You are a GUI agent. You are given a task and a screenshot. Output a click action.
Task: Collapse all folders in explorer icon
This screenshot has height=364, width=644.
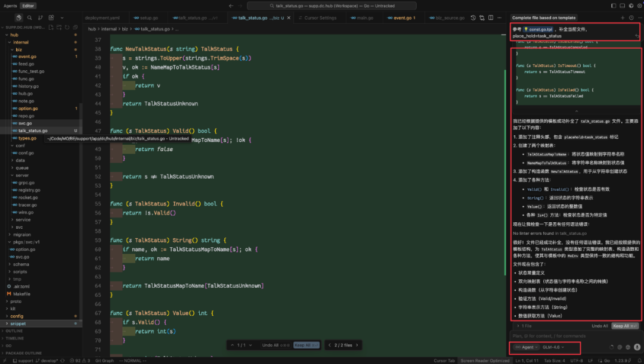(75, 27)
